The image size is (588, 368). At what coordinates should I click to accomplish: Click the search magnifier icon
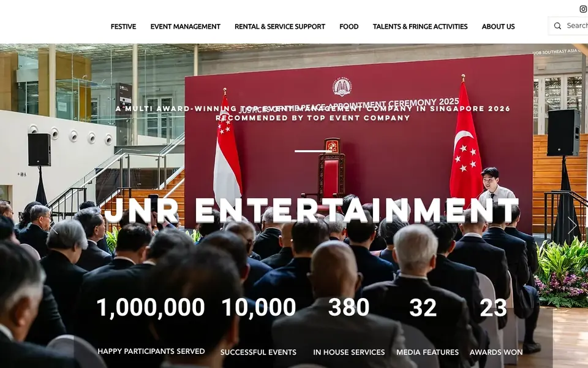557,26
